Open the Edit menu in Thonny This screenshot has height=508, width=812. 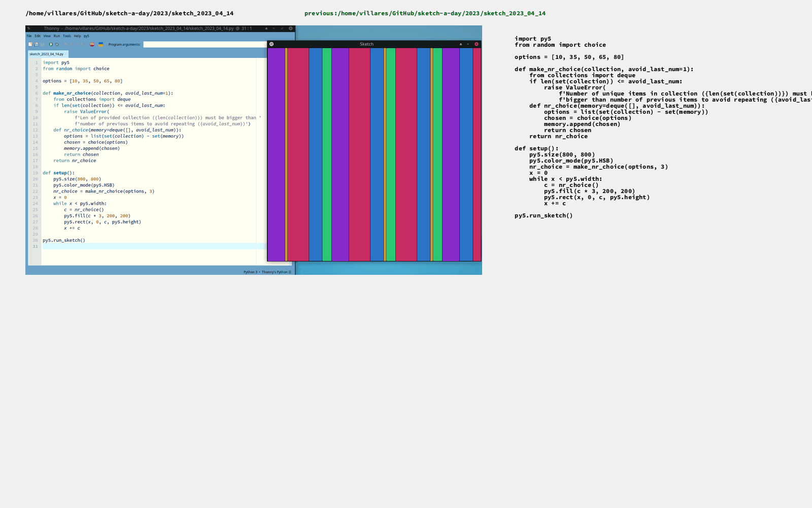pyautogui.click(x=38, y=36)
